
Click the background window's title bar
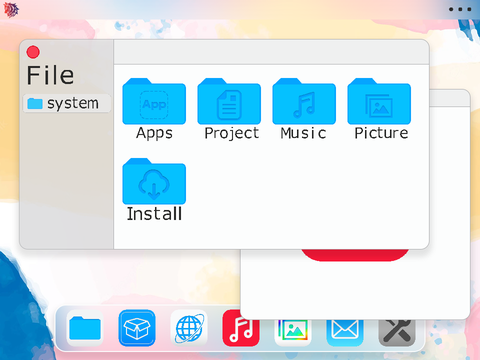[449, 98]
